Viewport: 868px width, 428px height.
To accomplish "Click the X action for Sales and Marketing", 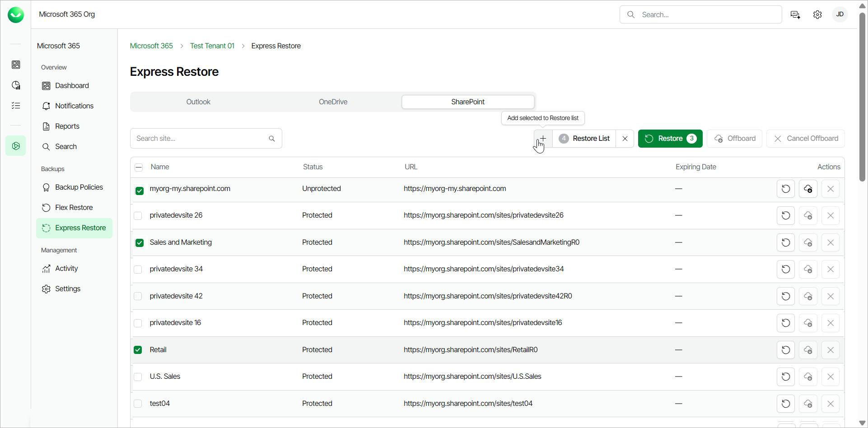I will click(x=831, y=242).
